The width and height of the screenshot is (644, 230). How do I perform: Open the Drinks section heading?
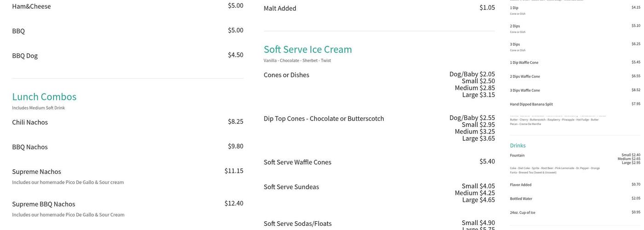(x=517, y=145)
